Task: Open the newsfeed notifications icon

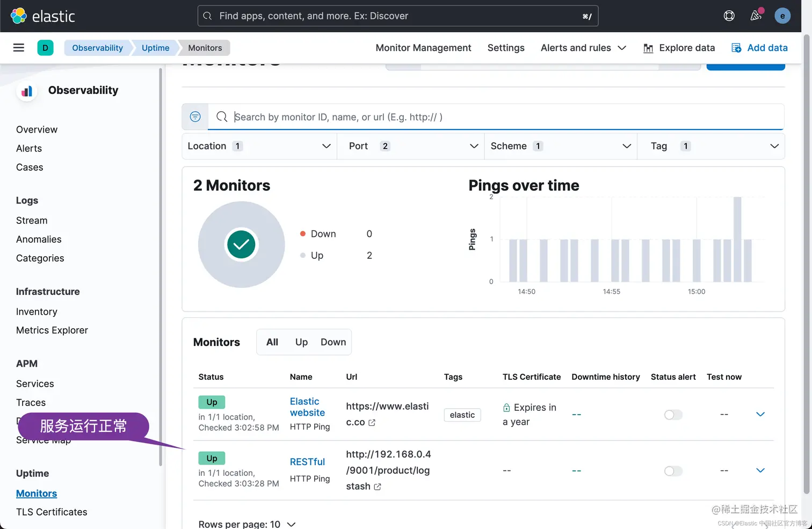Action: pyautogui.click(x=756, y=16)
